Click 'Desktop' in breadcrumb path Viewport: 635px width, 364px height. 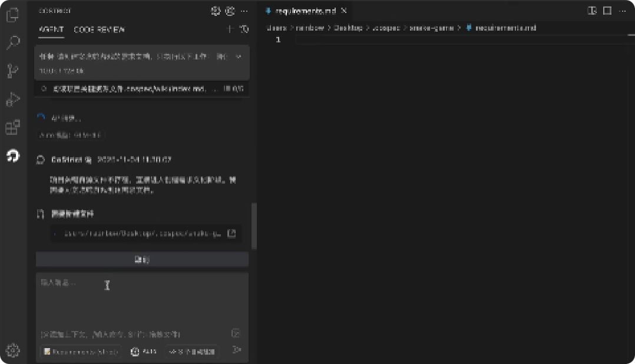pos(348,28)
